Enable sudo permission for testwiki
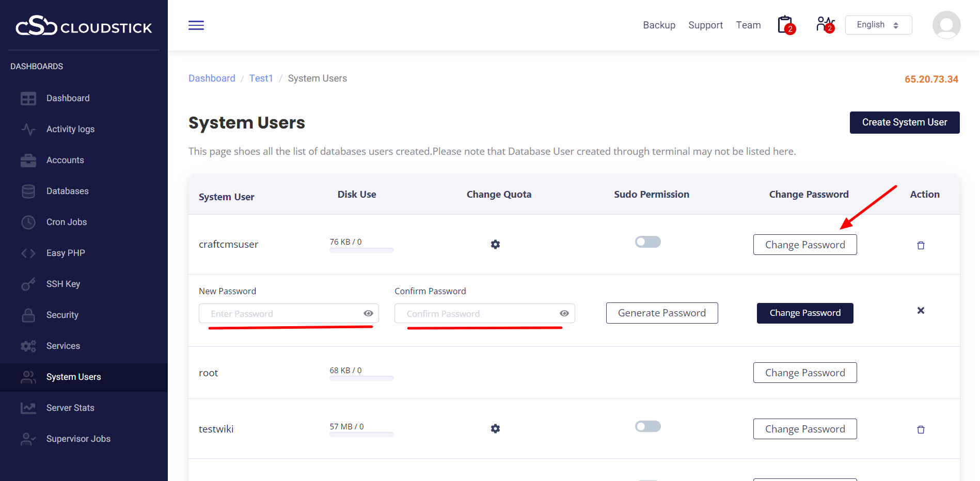 point(647,426)
